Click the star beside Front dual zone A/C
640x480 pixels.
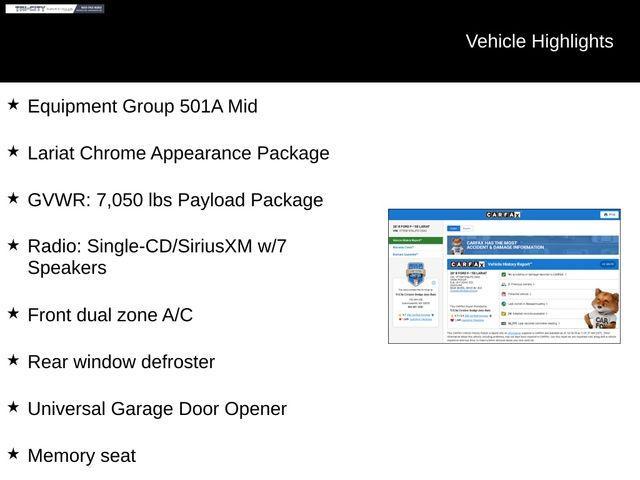coord(13,313)
